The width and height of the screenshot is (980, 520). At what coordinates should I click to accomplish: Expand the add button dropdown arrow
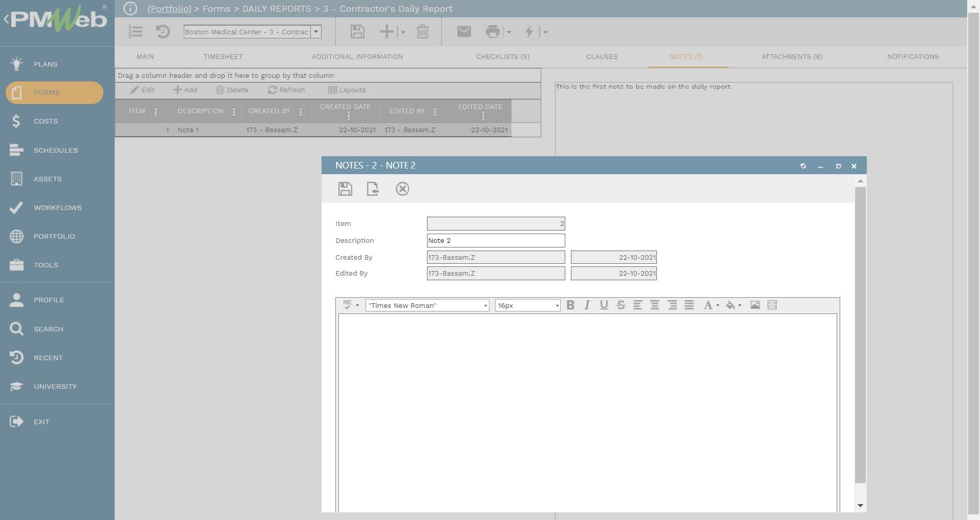coord(403,32)
